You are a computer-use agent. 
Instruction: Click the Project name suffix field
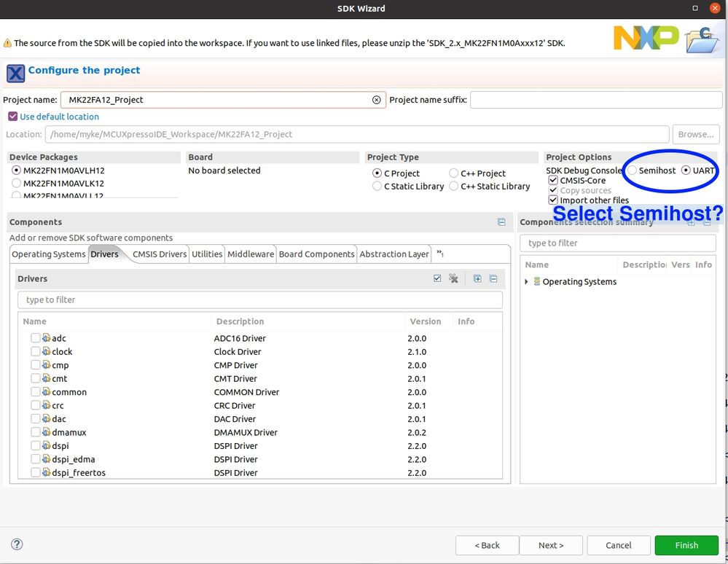tap(596, 100)
